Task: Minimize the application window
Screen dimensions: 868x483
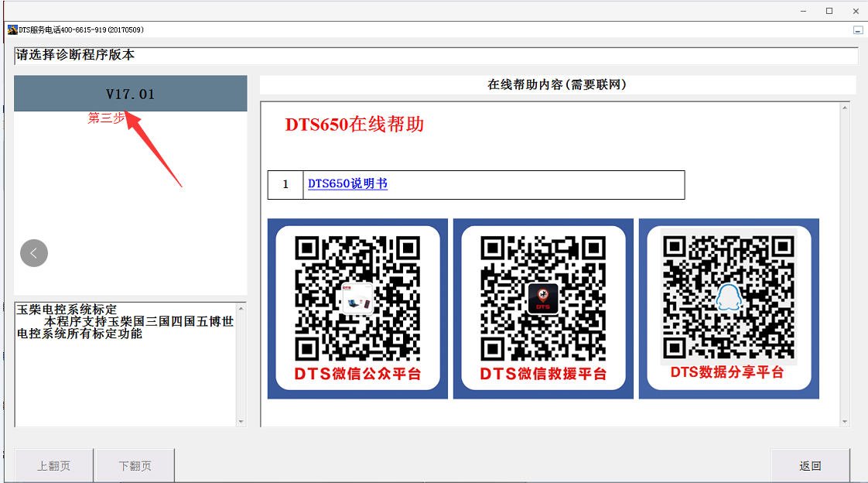Action: coord(803,11)
